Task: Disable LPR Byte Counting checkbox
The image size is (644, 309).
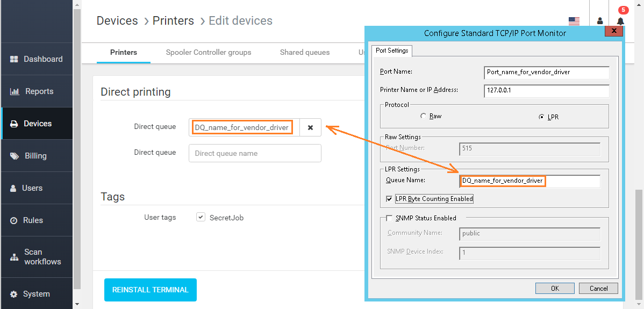Action: (389, 199)
